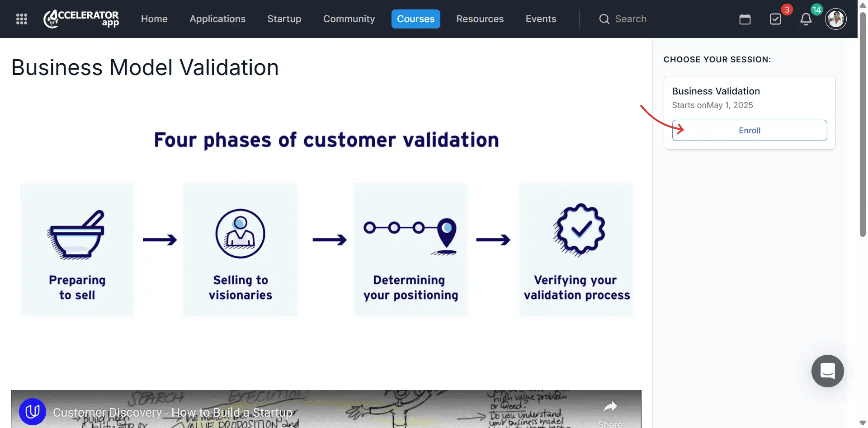Image resolution: width=868 pixels, height=428 pixels.
Task: Click the Customer Discovery video title
Action: pyautogui.click(x=173, y=413)
